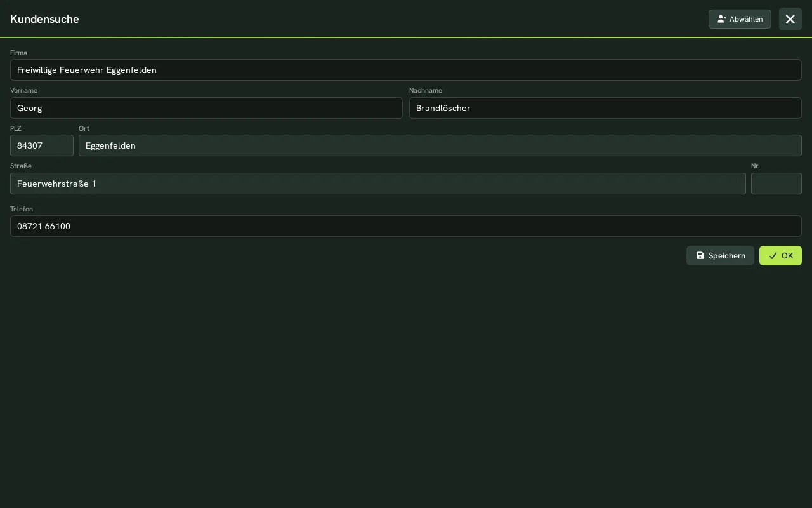Click the Telefon label above the phone field
The height and width of the screenshot is (508, 812).
22,209
